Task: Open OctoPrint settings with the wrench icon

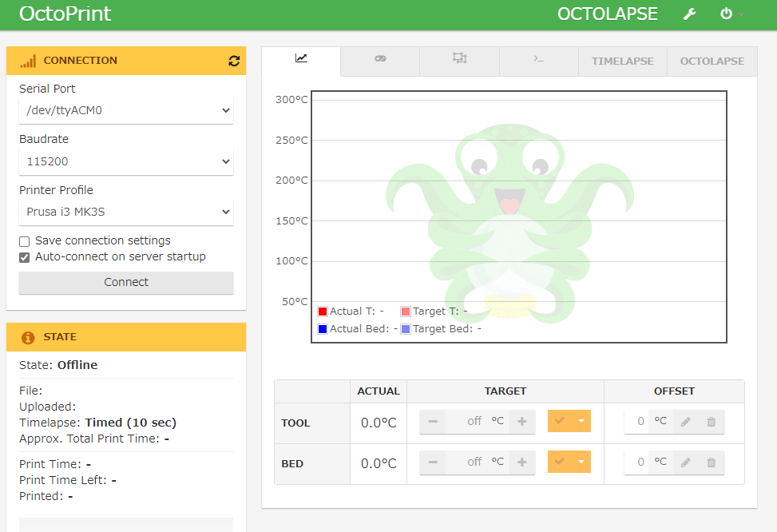Action: coord(688,14)
